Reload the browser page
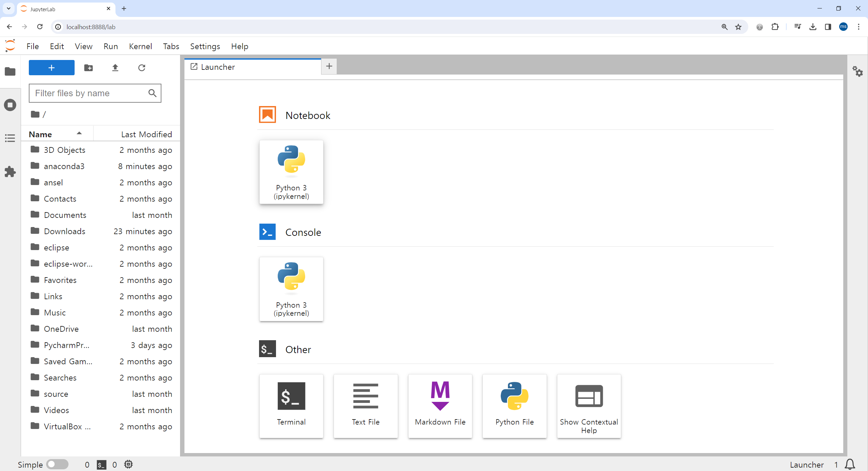868x471 pixels. click(40, 27)
